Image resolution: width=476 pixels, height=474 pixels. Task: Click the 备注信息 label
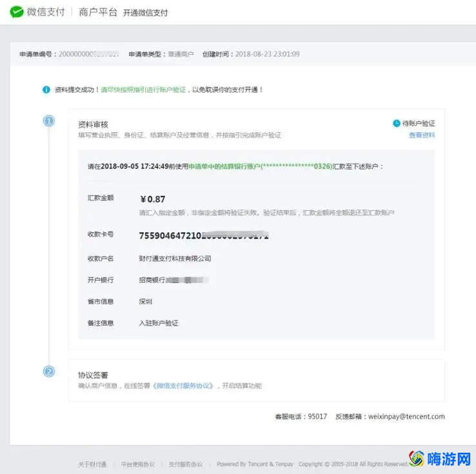[x=101, y=323]
